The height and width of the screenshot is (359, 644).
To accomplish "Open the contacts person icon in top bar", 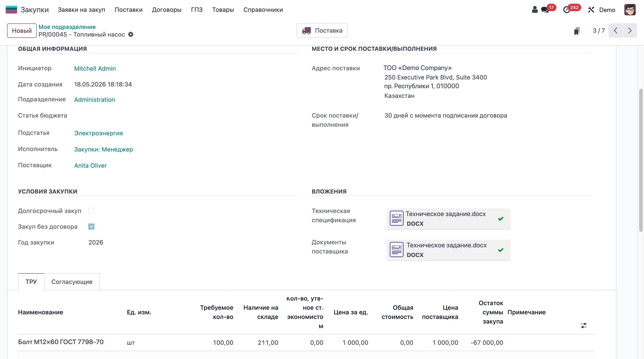I will tap(534, 10).
